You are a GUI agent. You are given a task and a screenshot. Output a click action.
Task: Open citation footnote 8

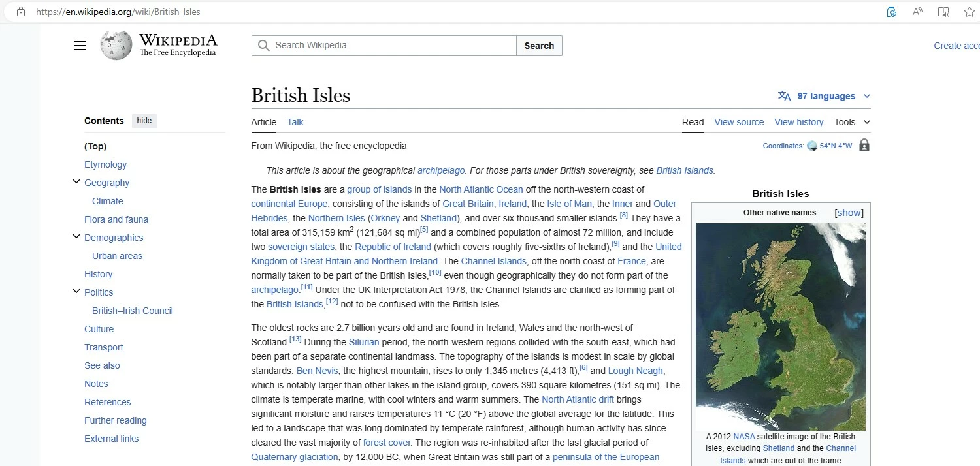623,215
